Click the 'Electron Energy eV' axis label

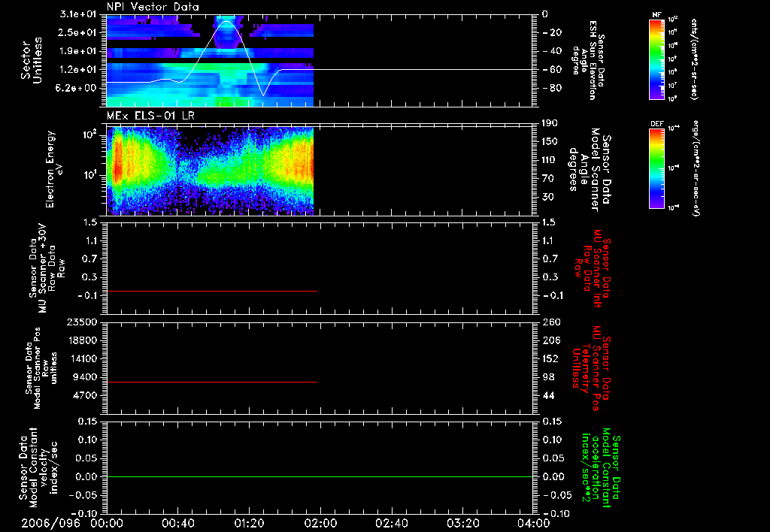(x=54, y=169)
